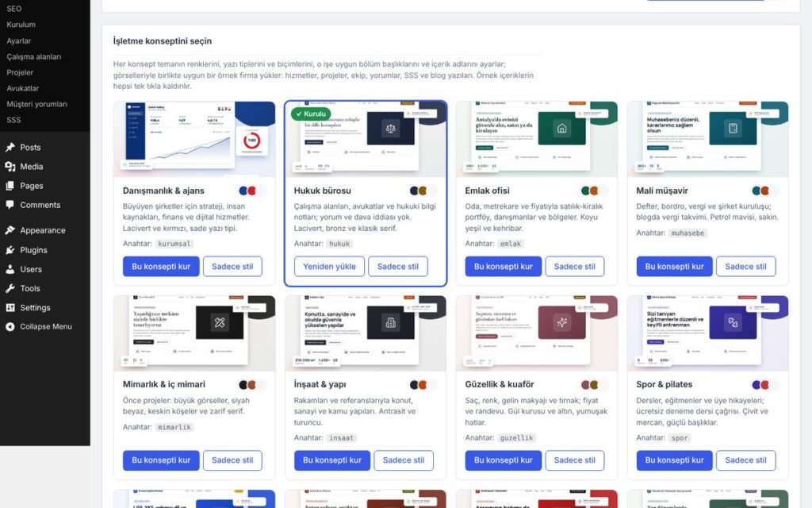Click the Collapse Menu arrow icon

tap(10, 326)
